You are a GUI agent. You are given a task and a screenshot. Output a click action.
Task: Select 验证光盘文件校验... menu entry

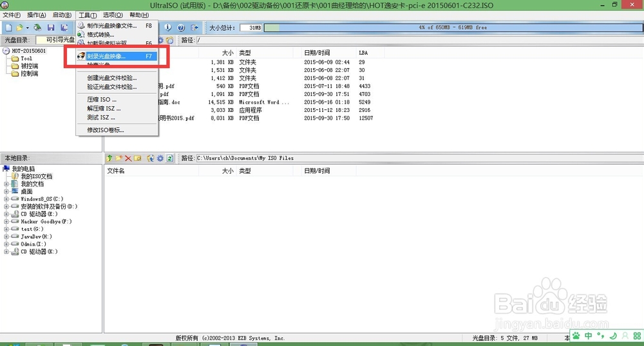[117, 87]
